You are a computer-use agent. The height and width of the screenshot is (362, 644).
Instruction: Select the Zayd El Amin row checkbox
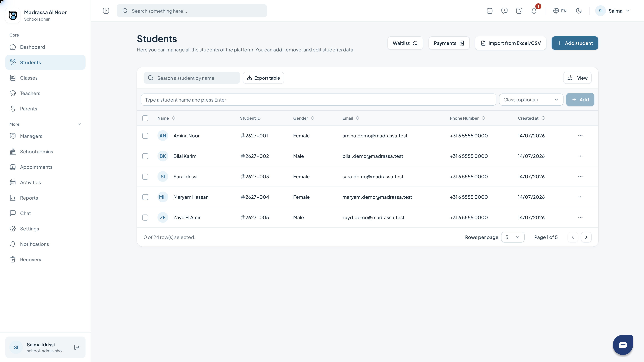click(145, 217)
